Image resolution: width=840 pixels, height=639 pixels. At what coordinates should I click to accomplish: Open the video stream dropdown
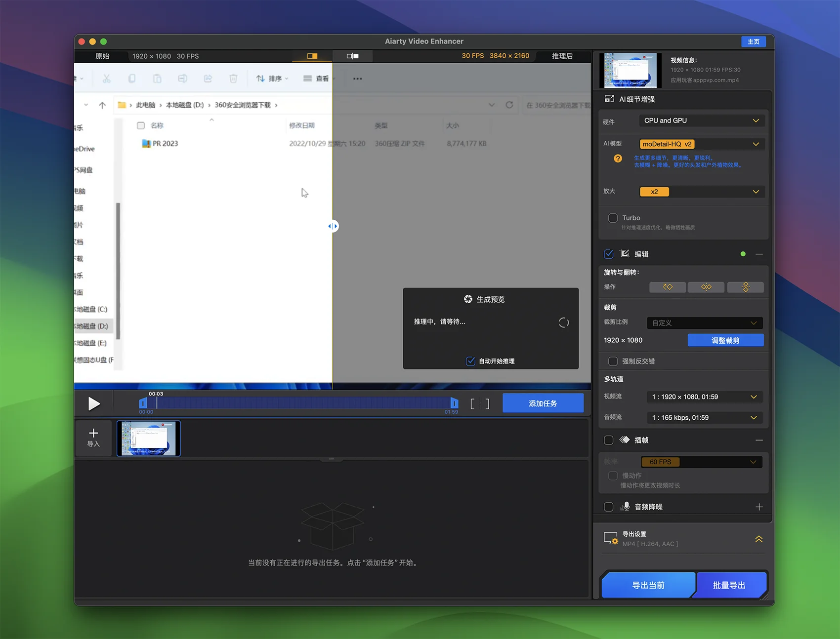point(705,397)
